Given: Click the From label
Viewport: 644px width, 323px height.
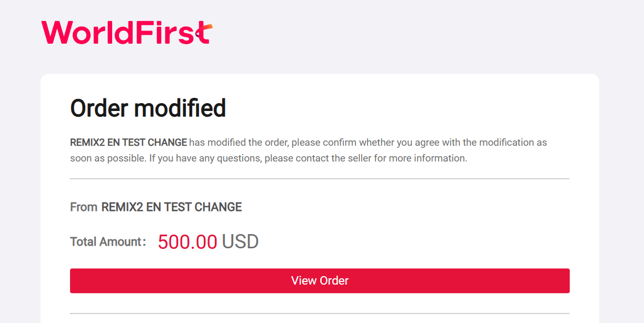Looking at the screenshot, I should tap(83, 207).
